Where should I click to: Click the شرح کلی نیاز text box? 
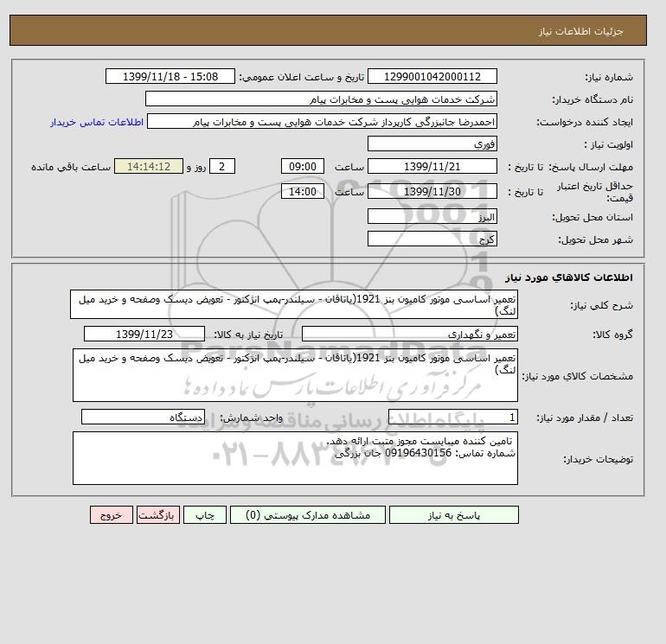point(294,304)
